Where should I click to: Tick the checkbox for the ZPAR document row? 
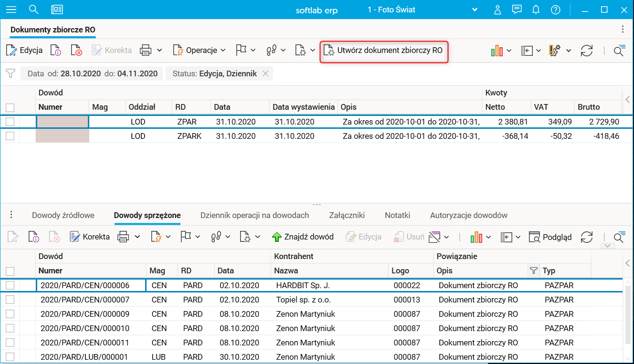click(x=10, y=122)
